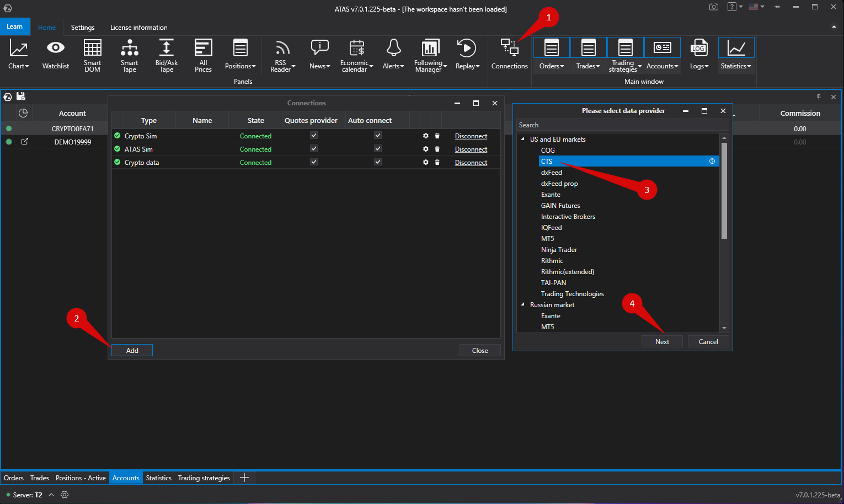Viewport: 844px width, 504px height.
Task: Switch to the Trading strategies bottom tab
Action: (204, 478)
